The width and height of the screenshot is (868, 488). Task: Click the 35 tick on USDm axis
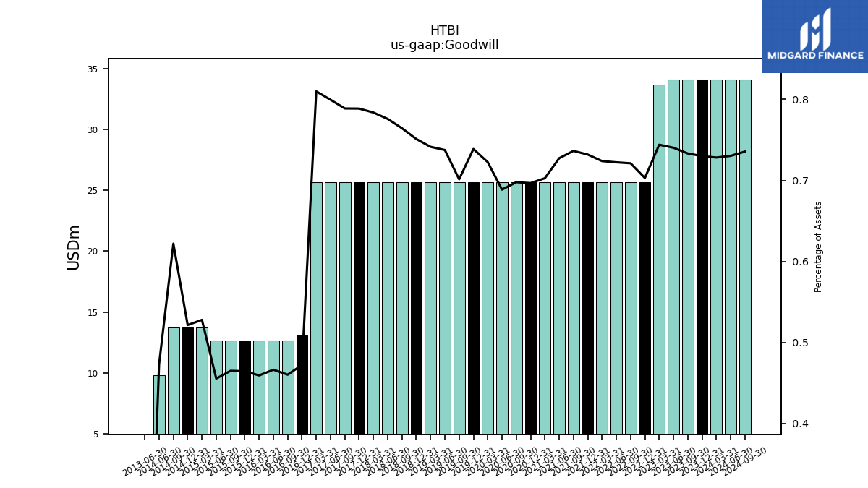tap(93, 69)
